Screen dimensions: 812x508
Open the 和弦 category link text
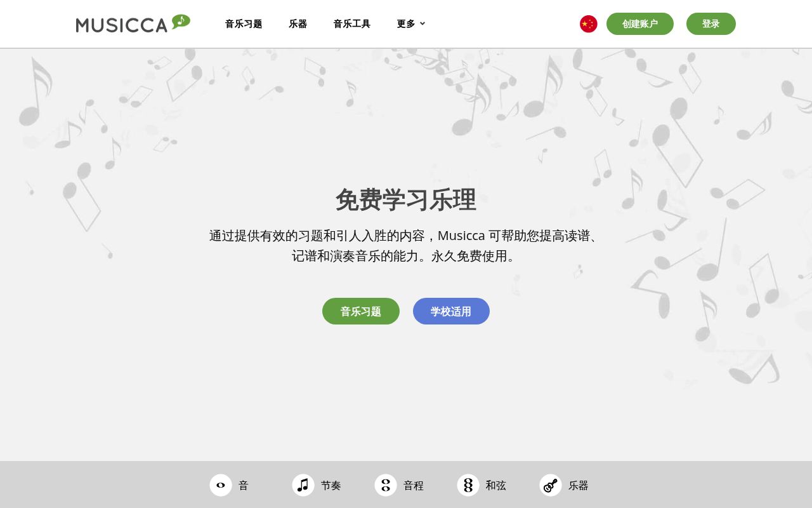pyautogui.click(x=496, y=486)
